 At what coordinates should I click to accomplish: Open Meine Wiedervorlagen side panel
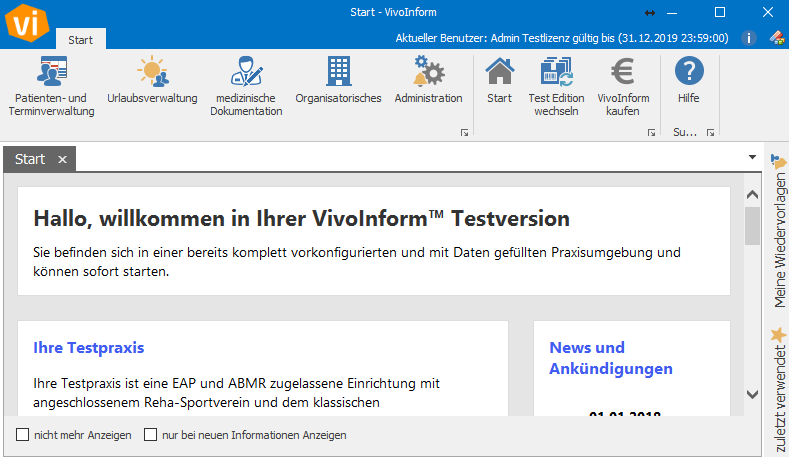coord(779,231)
